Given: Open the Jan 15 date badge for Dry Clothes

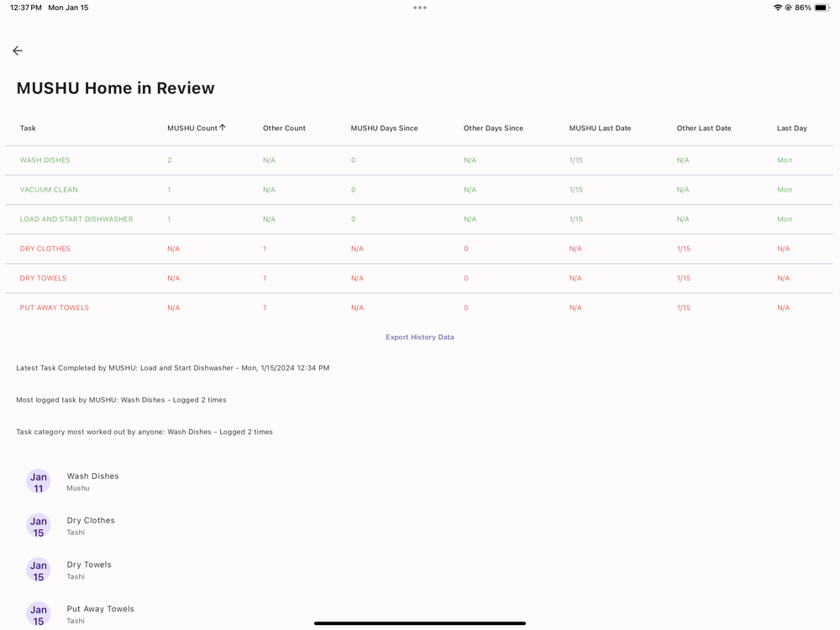Looking at the screenshot, I should coord(38,526).
